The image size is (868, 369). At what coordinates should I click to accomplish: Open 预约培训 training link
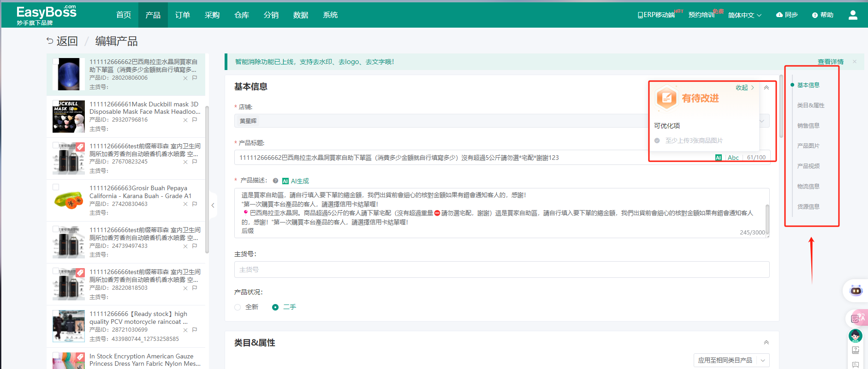[x=701, y=15]
